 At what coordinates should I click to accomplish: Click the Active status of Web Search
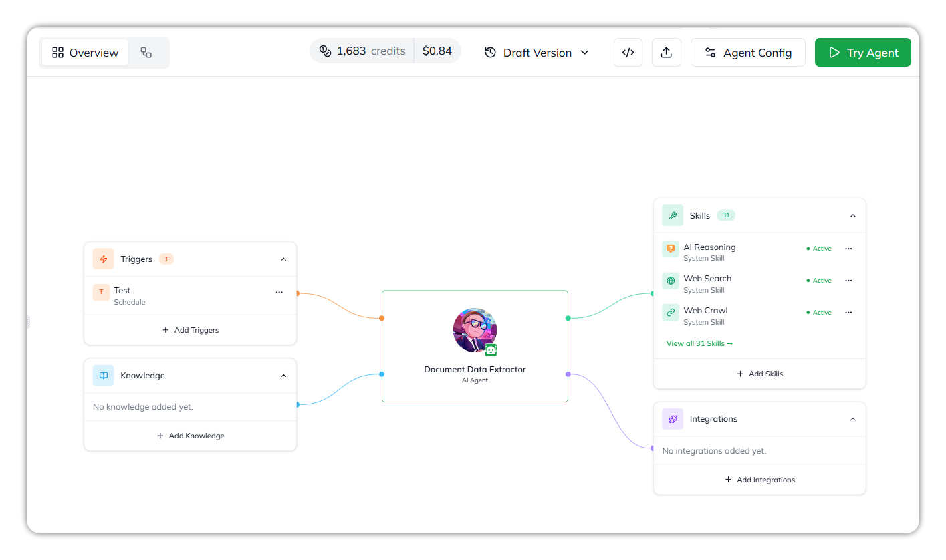[x=819, y=281]
